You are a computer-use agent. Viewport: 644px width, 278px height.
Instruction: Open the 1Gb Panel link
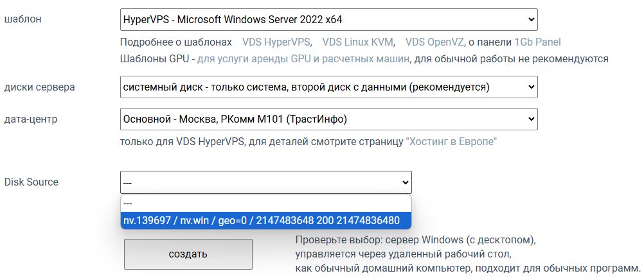tap(537, 42)
